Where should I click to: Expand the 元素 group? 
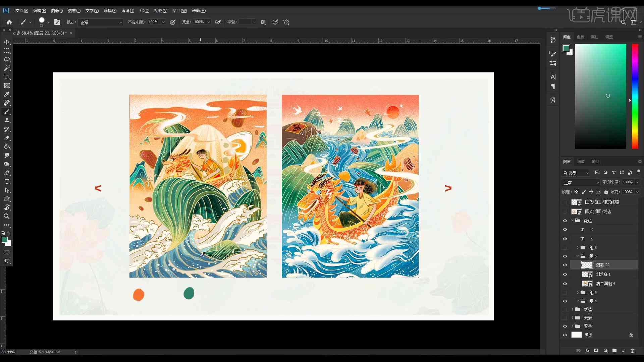572,318
